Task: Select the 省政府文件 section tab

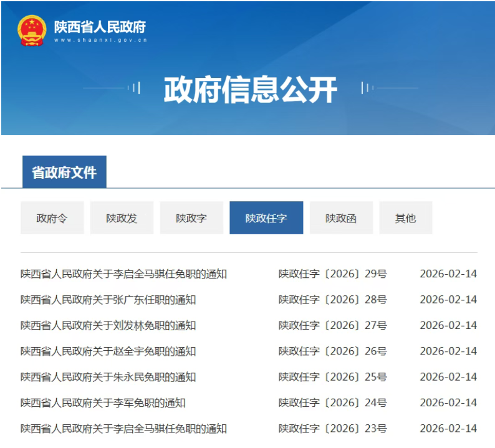Action: (64, 172)
